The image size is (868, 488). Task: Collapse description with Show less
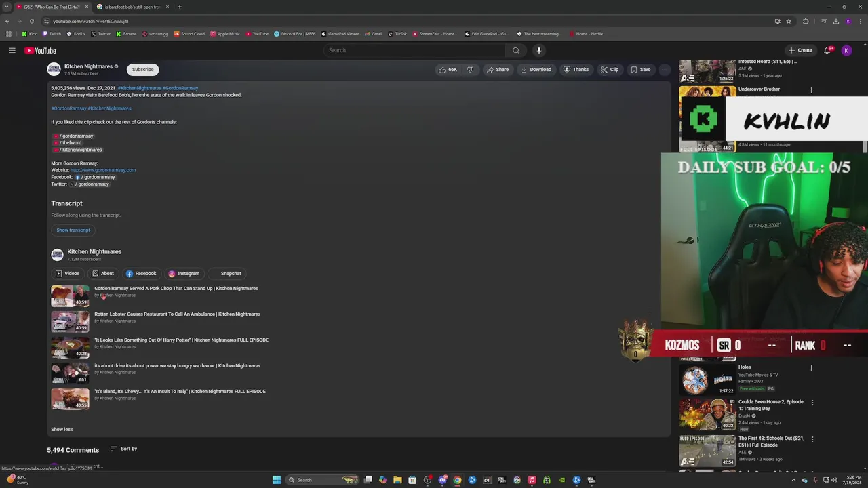62,429
